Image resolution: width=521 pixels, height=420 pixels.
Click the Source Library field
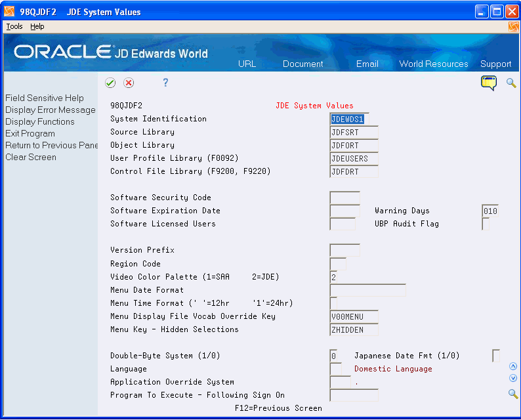354,133
